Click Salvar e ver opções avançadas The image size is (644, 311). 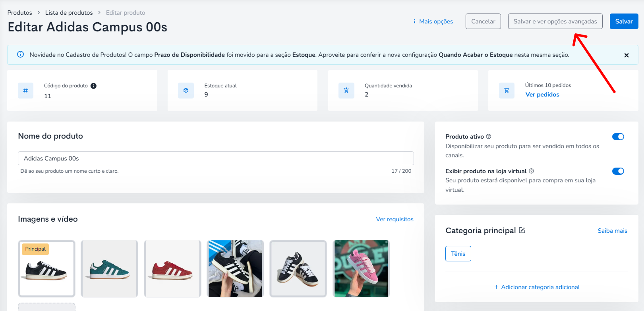click(555, 21)
